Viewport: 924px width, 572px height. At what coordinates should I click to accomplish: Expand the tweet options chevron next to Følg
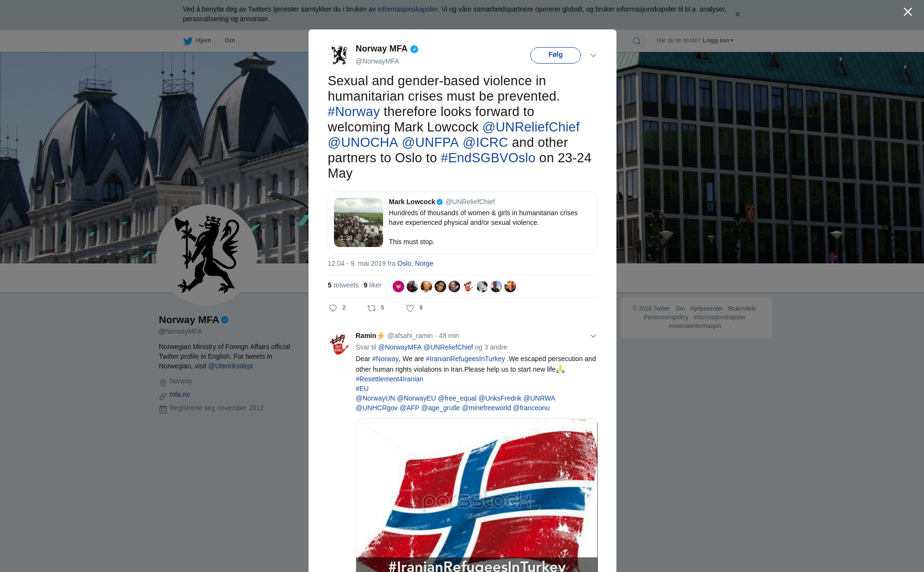point(593,55)
